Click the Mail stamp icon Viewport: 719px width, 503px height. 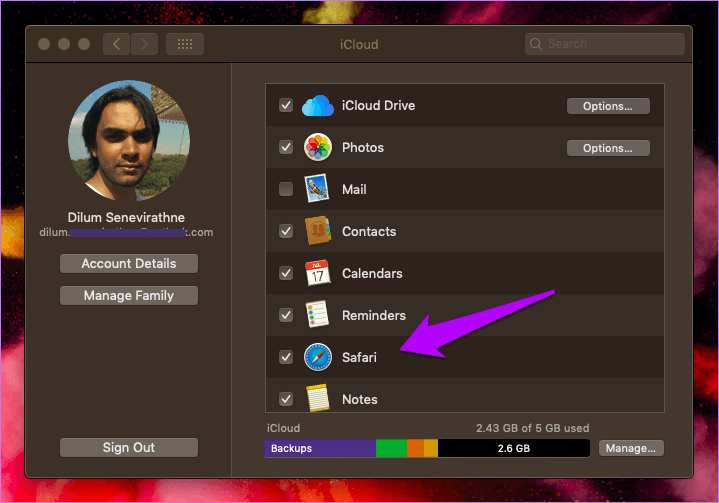(317, 188)
